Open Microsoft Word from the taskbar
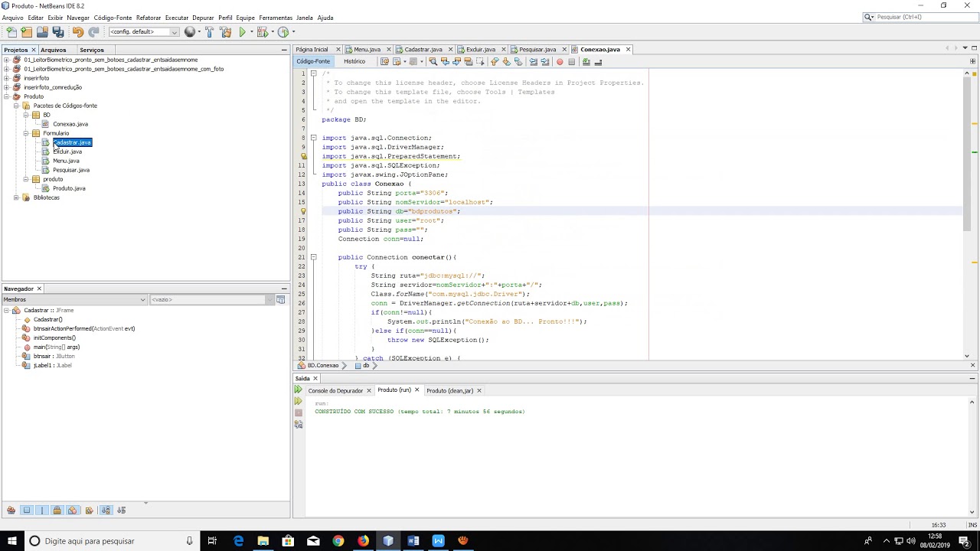This screenshot has width=980, height=551. click(x=413, y=541)
